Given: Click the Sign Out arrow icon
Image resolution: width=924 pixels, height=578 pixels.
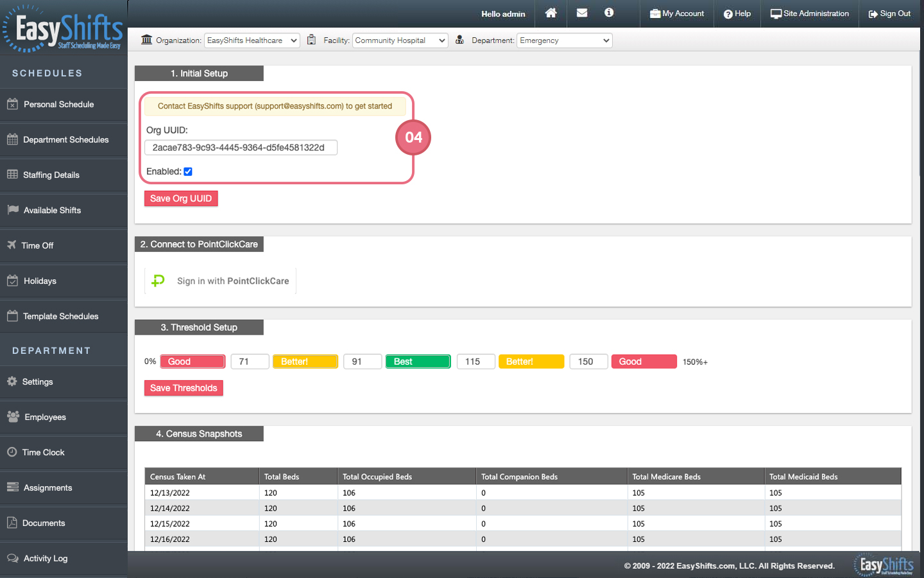Looking at the screenshot, I should tap(873, 14).
